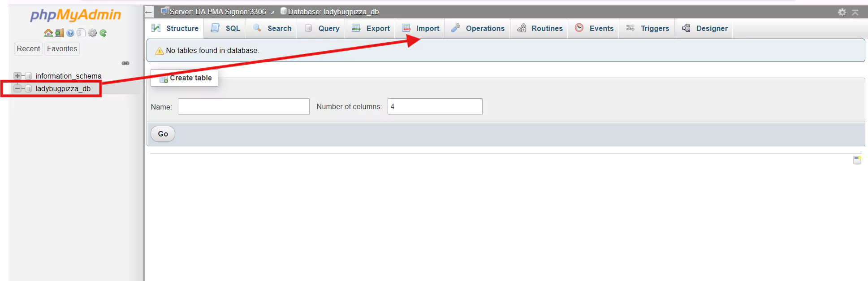
Task: Open the Operations tab
Action: [x=478, y=28]
